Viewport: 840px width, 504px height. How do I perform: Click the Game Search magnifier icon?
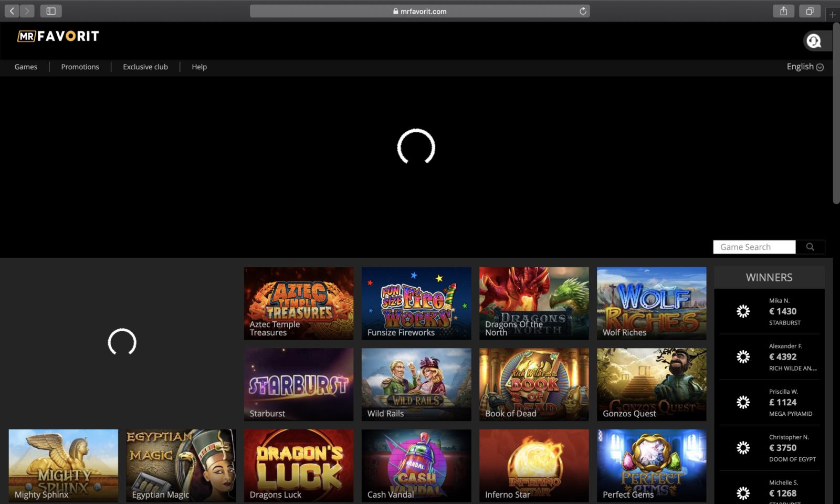pyautogui.click(x=810, y=247)
